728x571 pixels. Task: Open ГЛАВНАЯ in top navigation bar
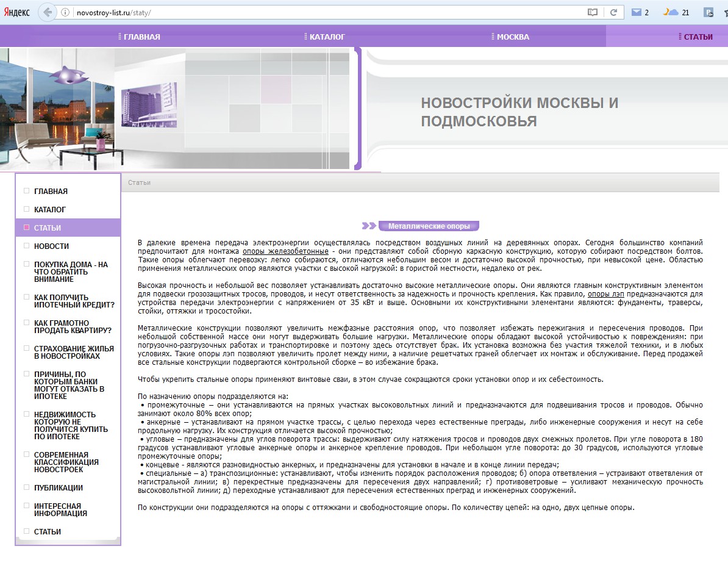[141, 37]
